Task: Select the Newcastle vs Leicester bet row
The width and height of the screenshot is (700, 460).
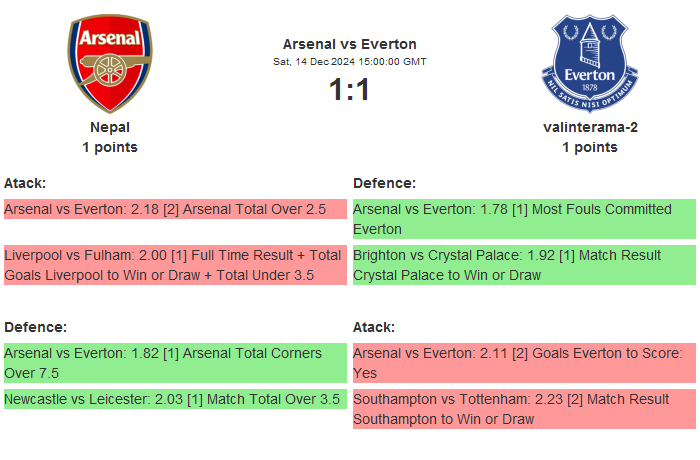Action: point(175,399)
